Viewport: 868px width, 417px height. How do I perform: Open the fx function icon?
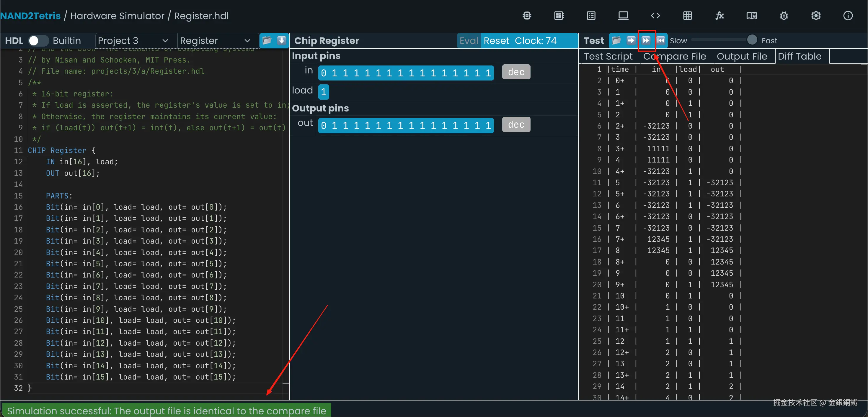(x=719, y=16)
